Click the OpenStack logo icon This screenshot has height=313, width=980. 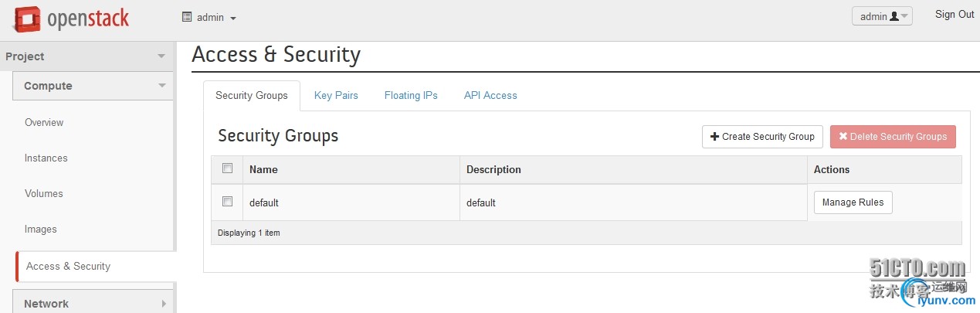click(x=26, y=19)
